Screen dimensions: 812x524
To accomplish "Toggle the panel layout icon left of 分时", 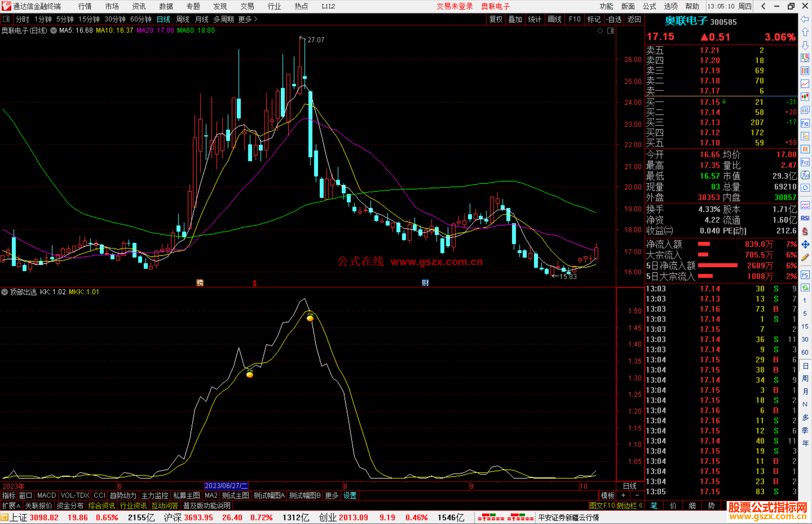I will pos(6,19).
